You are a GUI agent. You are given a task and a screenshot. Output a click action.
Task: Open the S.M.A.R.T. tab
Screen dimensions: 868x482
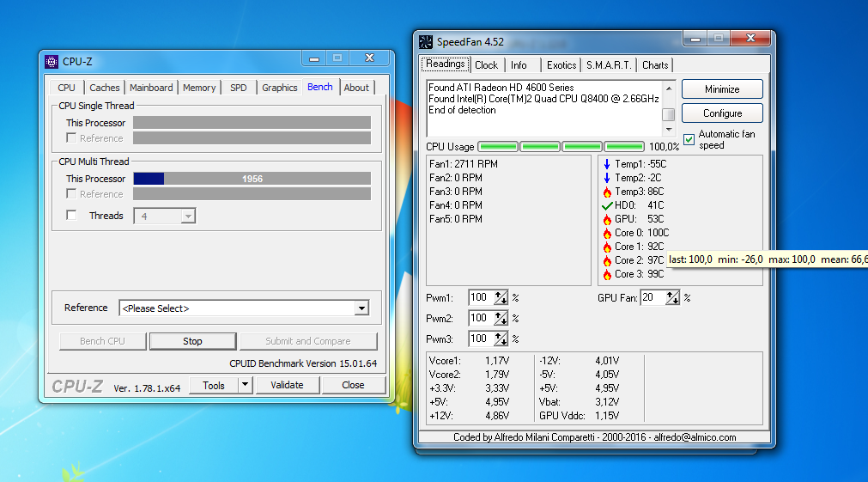pos(609,65)
